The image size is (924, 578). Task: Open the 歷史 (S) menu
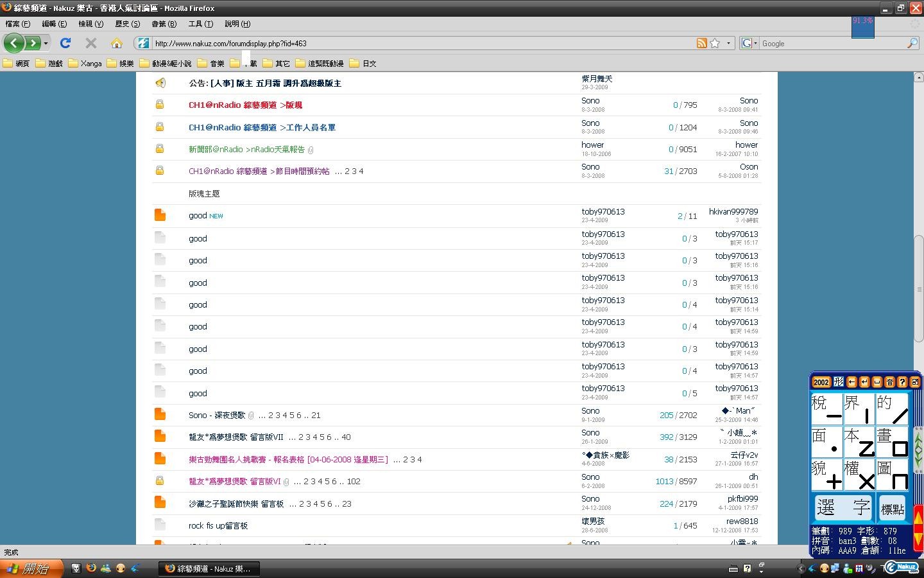128,24
